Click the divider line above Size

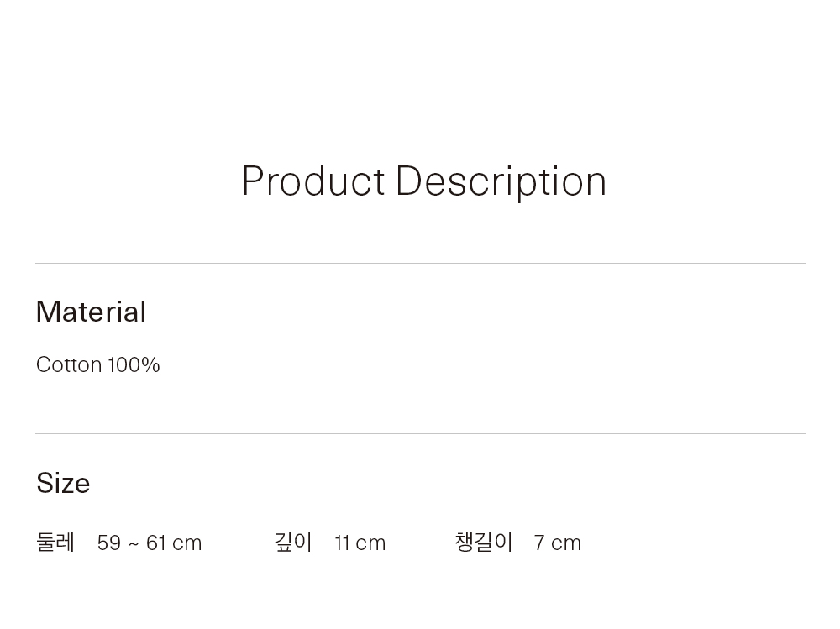click(x=420, y=433)
